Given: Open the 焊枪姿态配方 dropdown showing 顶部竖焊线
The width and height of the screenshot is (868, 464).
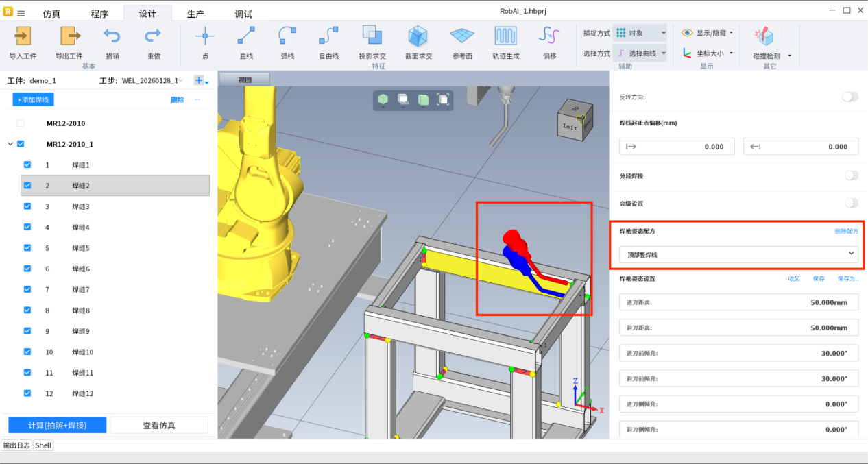Looking at the screenshot, I should (x=738, y=254).
